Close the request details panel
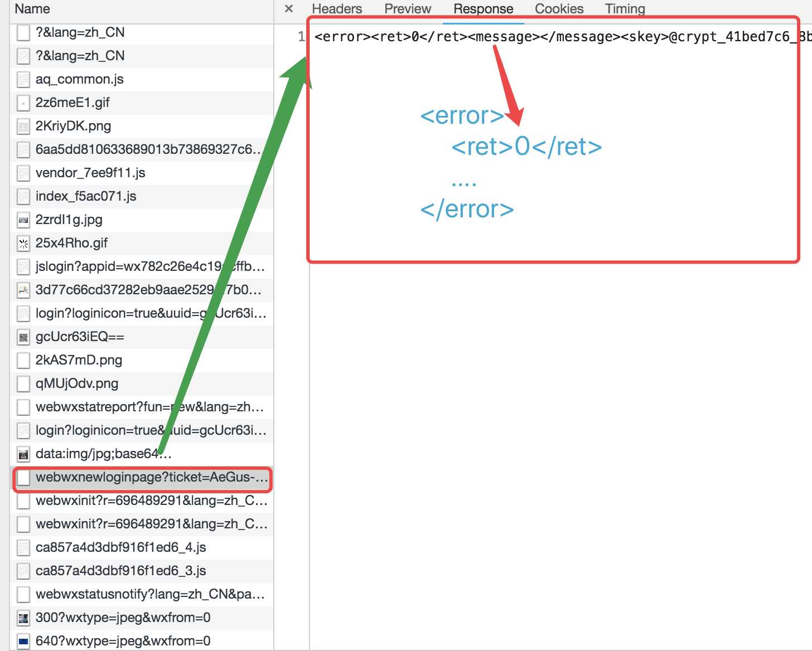812x651 pixels. click(x=289, y=8)
